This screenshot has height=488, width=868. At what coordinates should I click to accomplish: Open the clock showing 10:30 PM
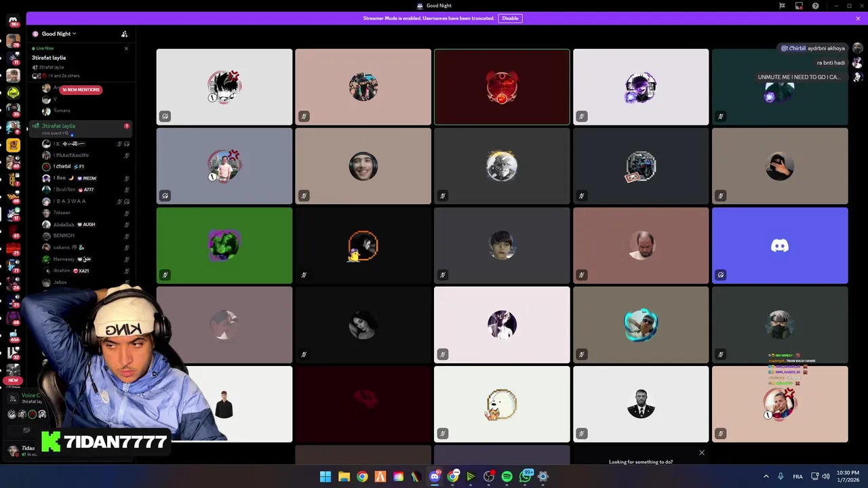tap(848, 476)
